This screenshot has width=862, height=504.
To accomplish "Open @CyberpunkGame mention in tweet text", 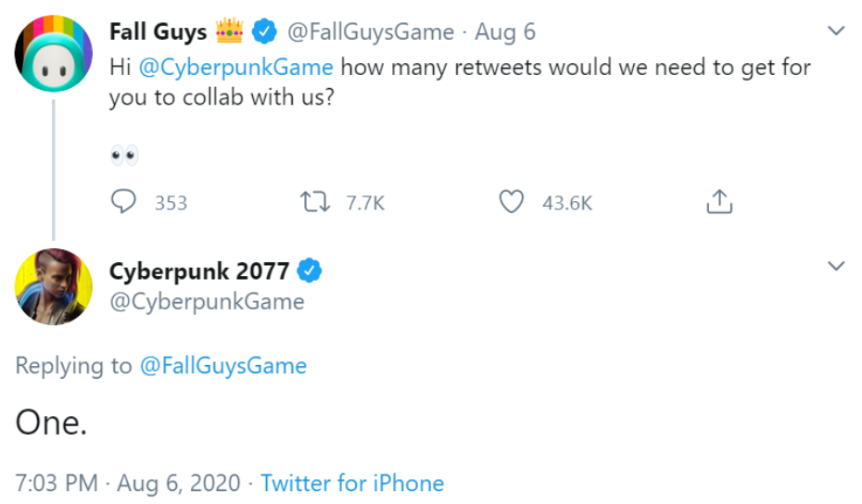I will coord(235,68).
